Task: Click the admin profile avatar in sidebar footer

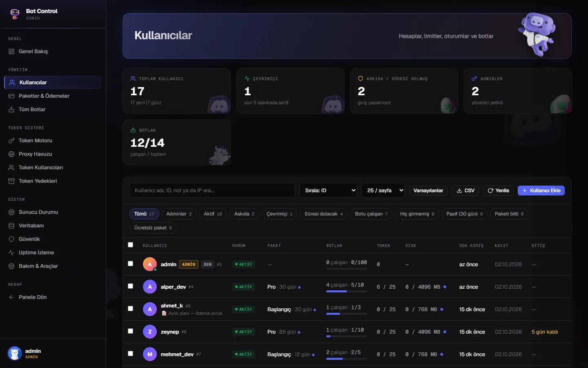Action: 15,353
